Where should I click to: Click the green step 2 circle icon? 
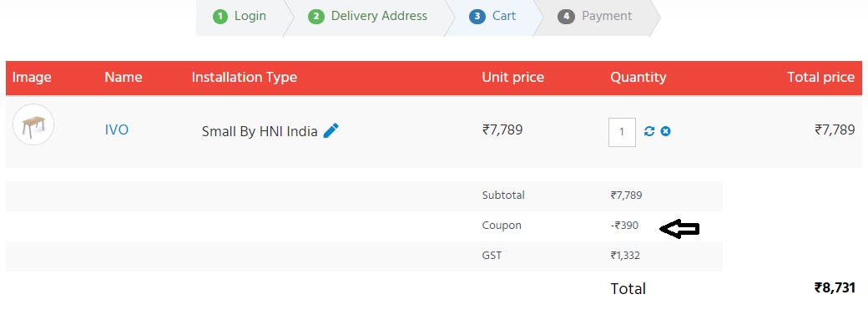tap(316, 16)
